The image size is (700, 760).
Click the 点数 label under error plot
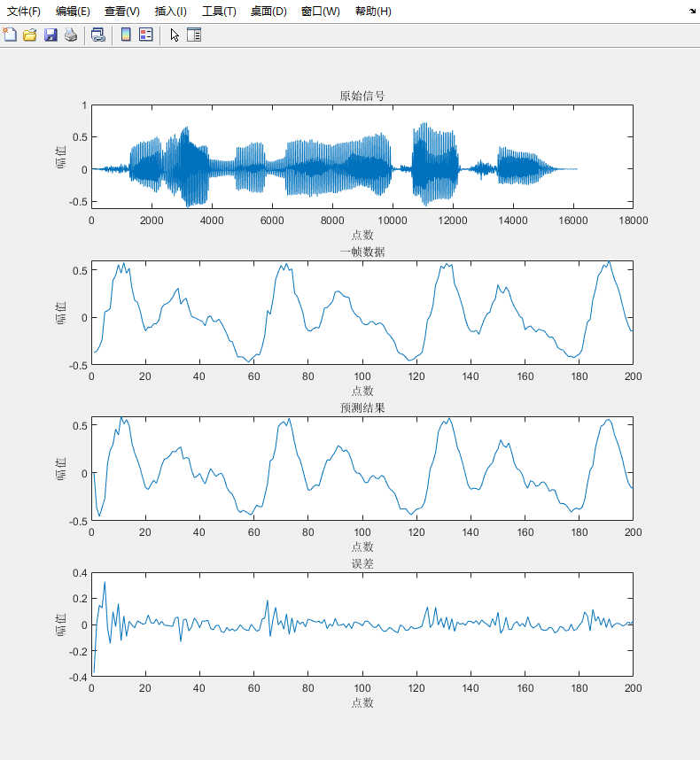click(x=362, y=702)
